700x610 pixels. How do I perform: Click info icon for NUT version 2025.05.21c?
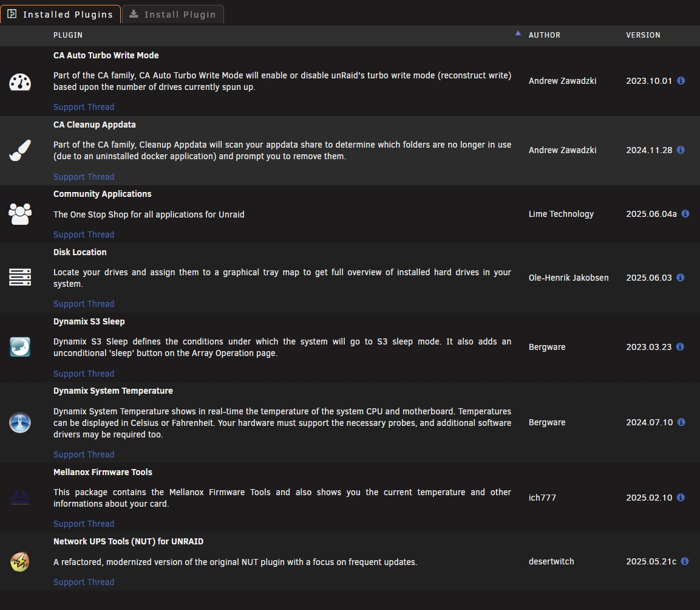685,561
